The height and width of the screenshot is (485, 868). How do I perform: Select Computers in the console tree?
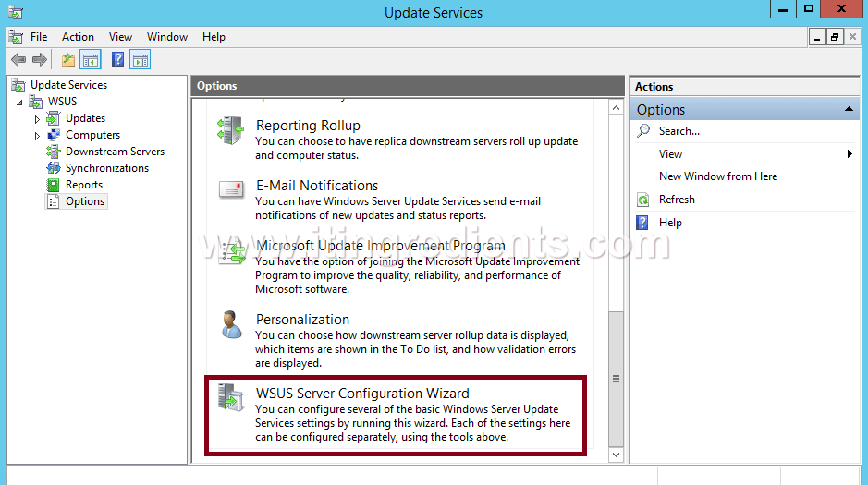coord(92,135)
